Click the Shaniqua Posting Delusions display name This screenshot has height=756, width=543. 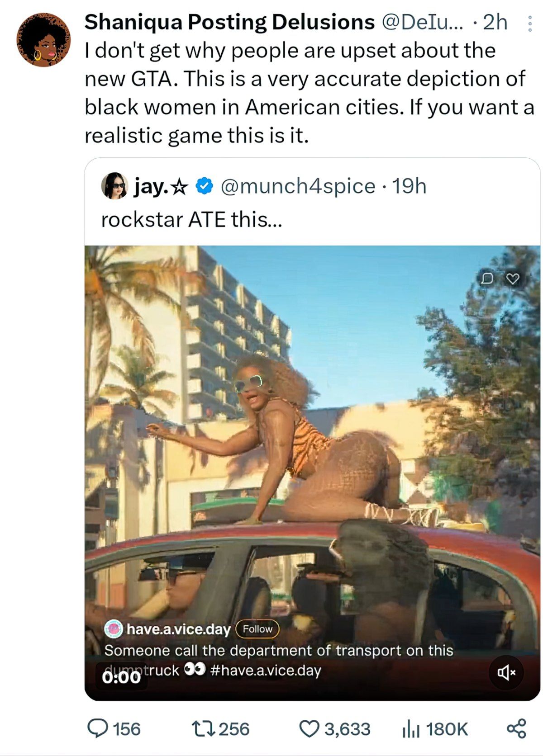(229, 22)
